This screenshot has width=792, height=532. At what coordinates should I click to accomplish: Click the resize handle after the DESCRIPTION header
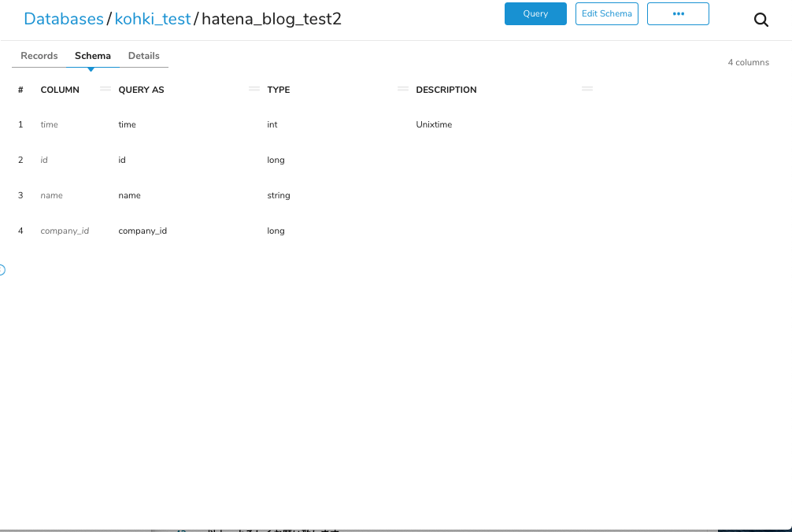587,89
